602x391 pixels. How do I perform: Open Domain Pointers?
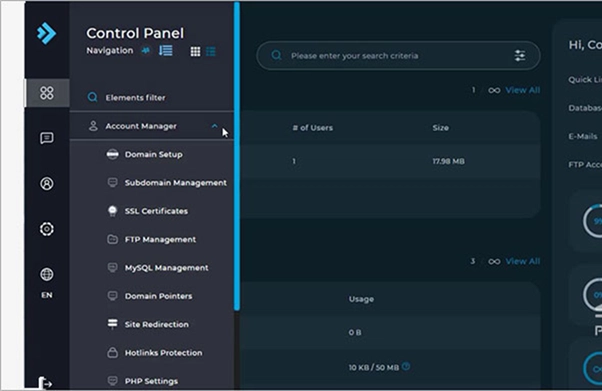(159, 296)
